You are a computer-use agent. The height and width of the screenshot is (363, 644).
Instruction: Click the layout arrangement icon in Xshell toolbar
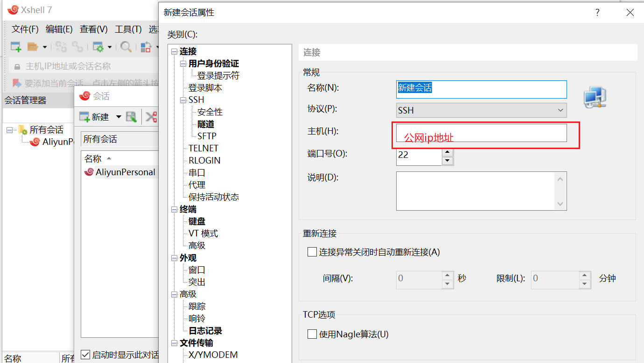point(146,47)
